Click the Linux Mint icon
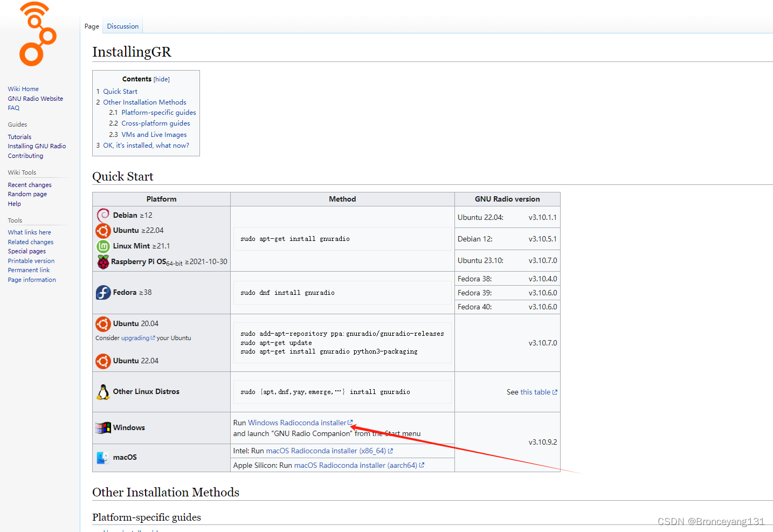This screenshot has width=773, height=532. pos(103,246)
